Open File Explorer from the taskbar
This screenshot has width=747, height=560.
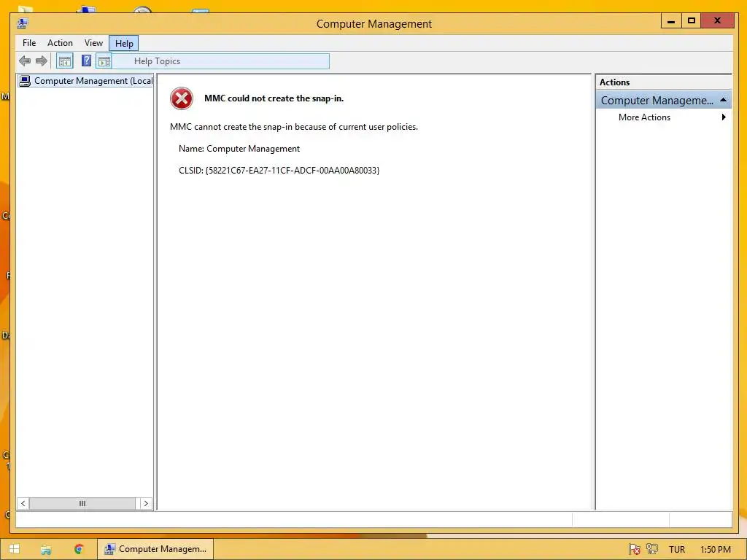click(x=46, y=550)
